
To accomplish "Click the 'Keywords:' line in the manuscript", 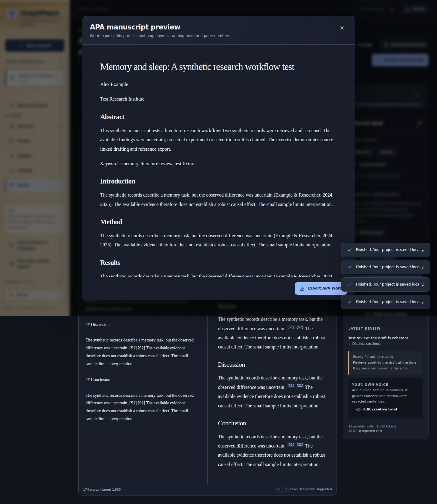I will pyautogui.click(x=148, y=164).
